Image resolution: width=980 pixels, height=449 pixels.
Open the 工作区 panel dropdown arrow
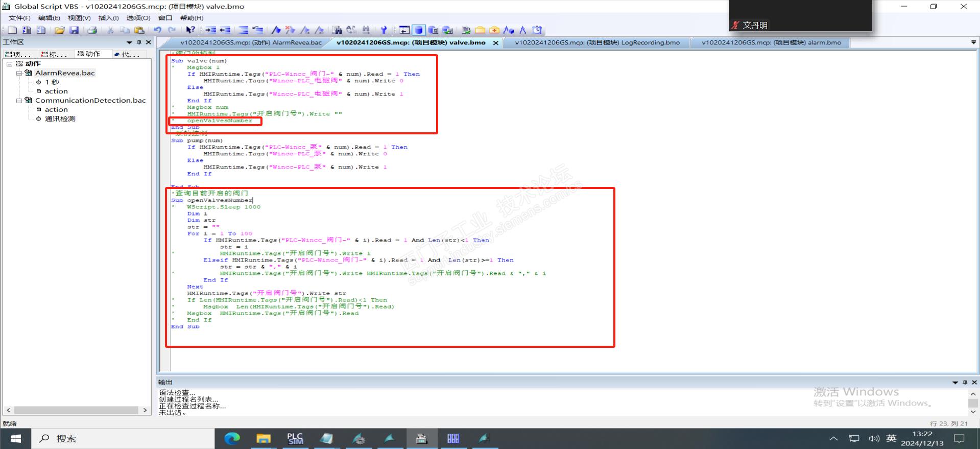pos(129,42)
